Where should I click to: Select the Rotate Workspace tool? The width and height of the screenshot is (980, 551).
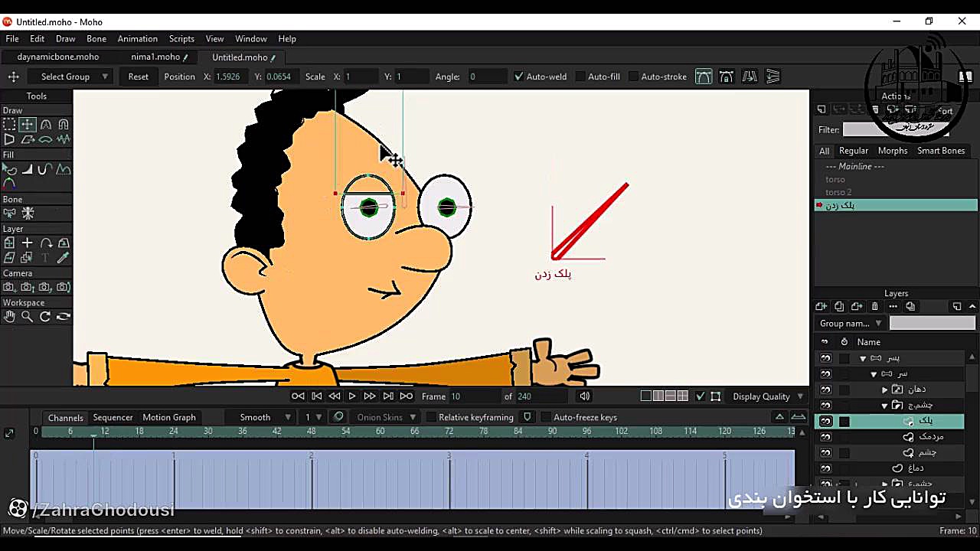[45, 317]
